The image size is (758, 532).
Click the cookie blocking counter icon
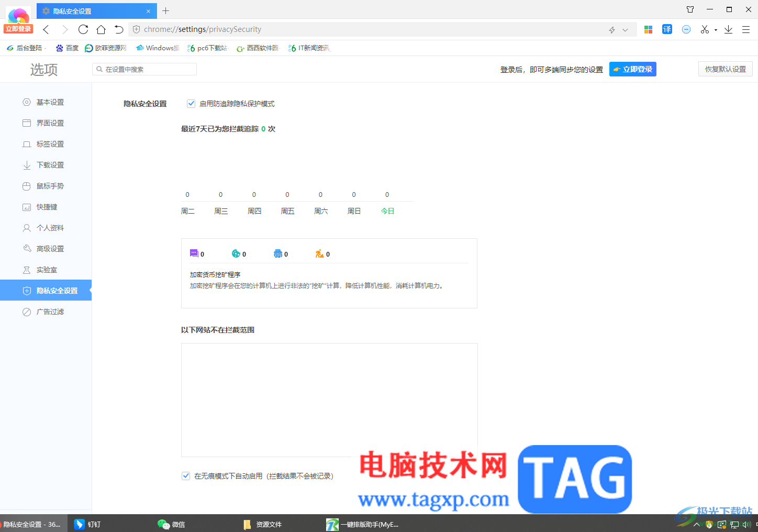[235, 253]
